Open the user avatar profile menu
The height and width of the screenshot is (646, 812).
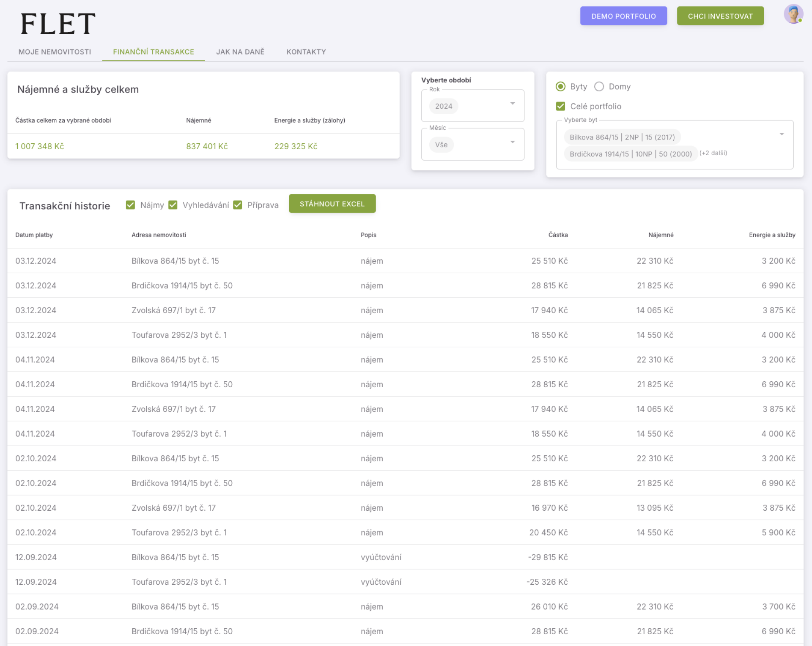pyautogui.click(x=793, y=14)
